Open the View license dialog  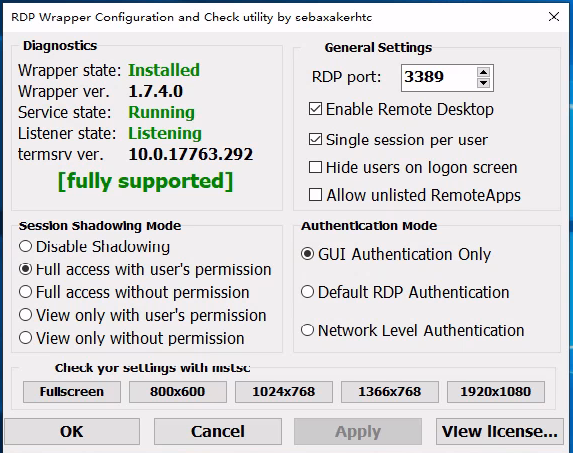click(x=500, y=431)
